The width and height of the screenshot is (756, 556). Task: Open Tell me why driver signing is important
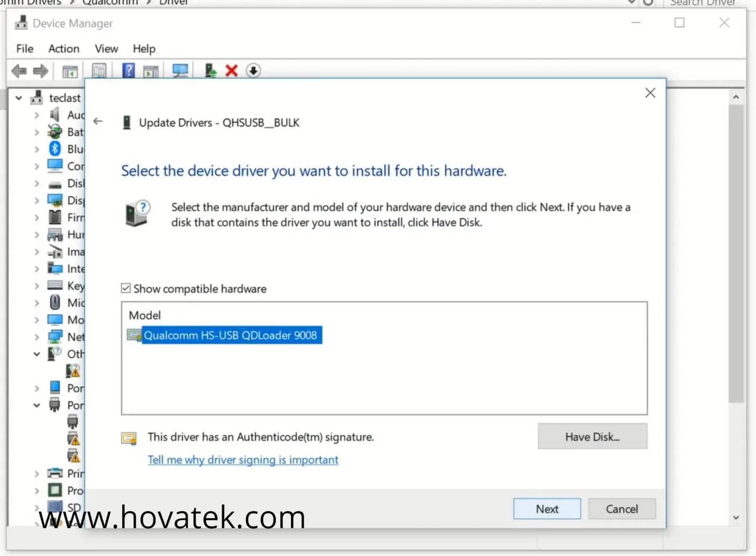pos(243,459)
